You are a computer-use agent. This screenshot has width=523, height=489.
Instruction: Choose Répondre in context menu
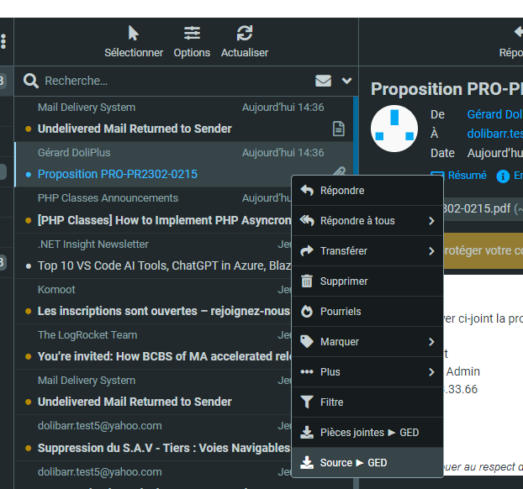click(368, 190)
